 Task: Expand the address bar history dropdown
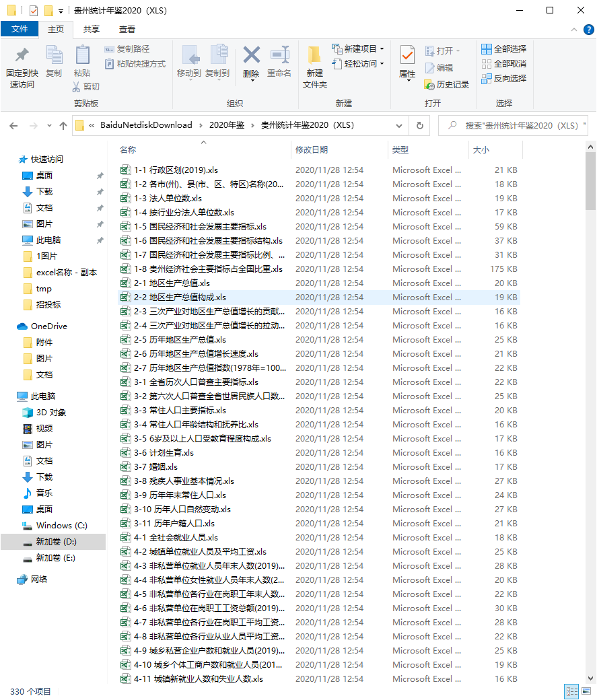[399, 126]
